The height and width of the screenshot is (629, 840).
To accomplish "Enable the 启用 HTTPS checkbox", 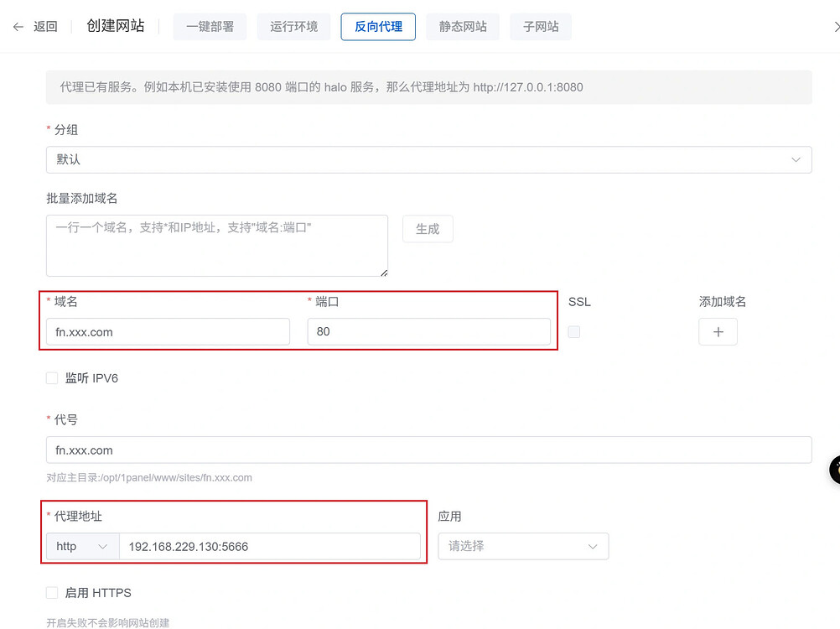I will [52, 593].
